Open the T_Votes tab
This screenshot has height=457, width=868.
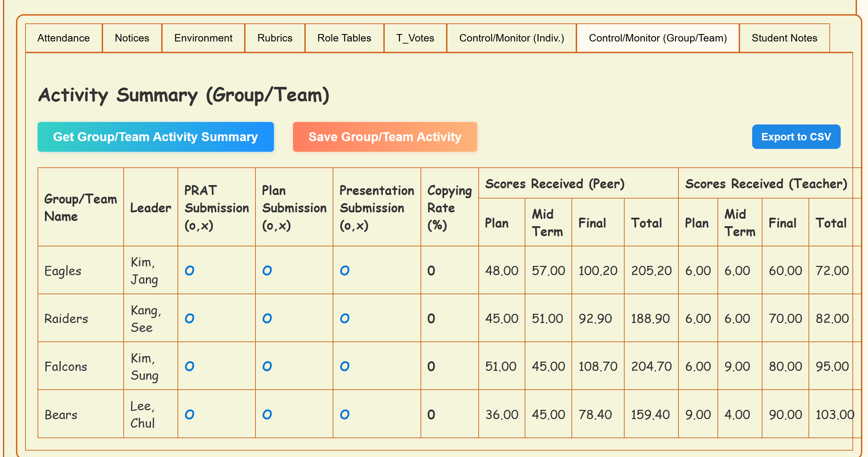pyautogui.click(x=415, y=38)
